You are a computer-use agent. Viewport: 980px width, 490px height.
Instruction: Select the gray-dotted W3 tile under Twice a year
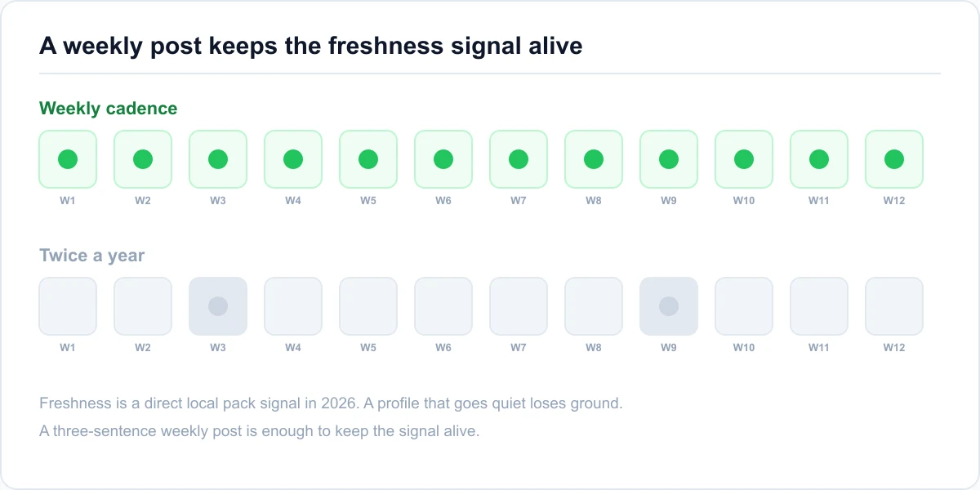(x=218, y=306)
